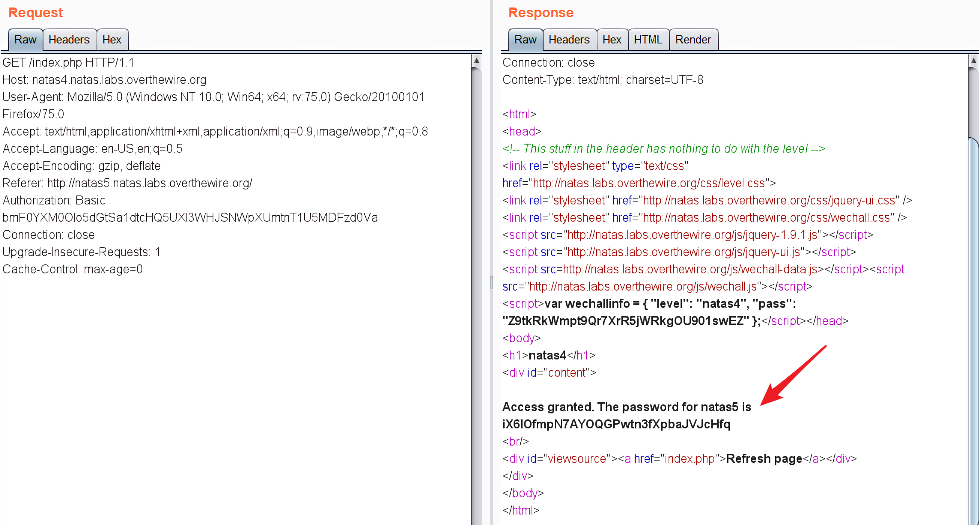Click the Response pane scroll up arrow
Image resolution: width=980 pixels, height=525 pixels.
click(x=973, y=61)
